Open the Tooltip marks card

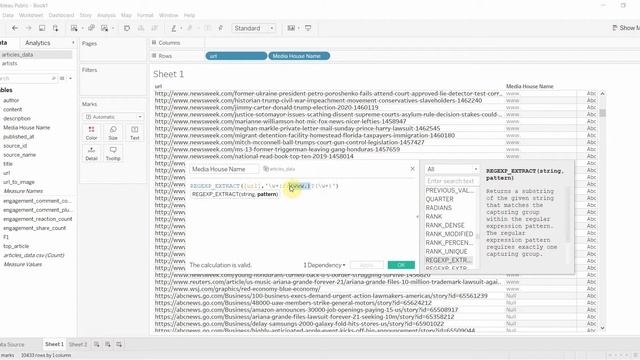[113, 153]
